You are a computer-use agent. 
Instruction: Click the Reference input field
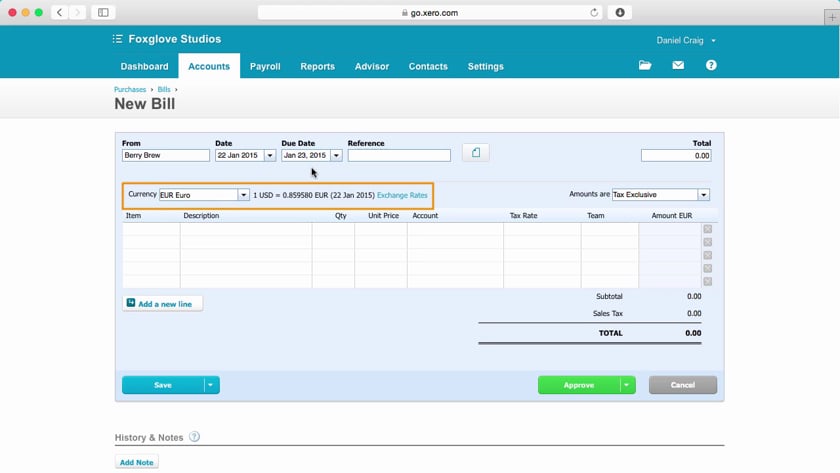click(399, 155)
